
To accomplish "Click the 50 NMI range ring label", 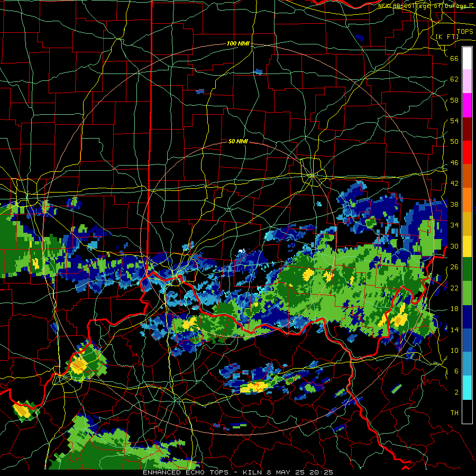I will tap(238, 141).
